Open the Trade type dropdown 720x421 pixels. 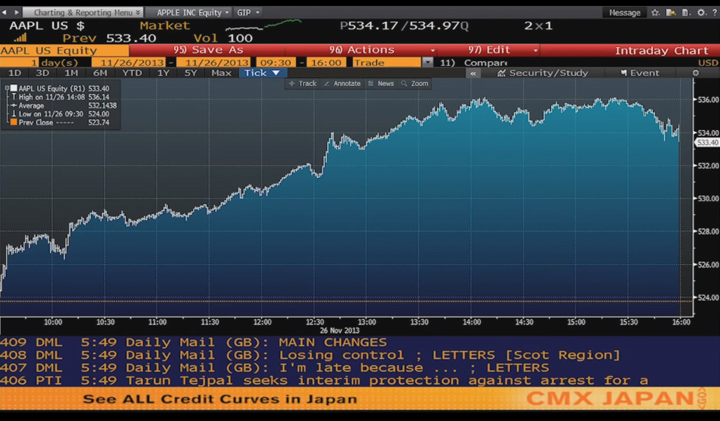pyautogui.click(x=427, y=62)
